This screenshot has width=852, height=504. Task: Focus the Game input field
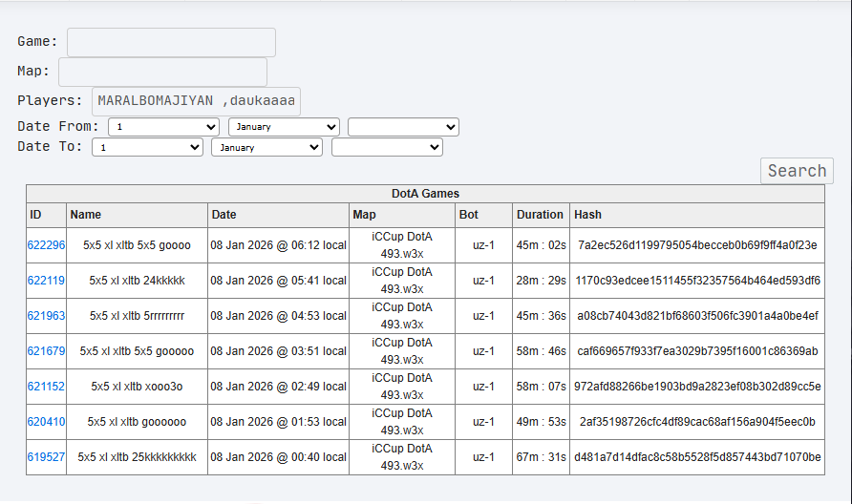[x=171, y=42]
